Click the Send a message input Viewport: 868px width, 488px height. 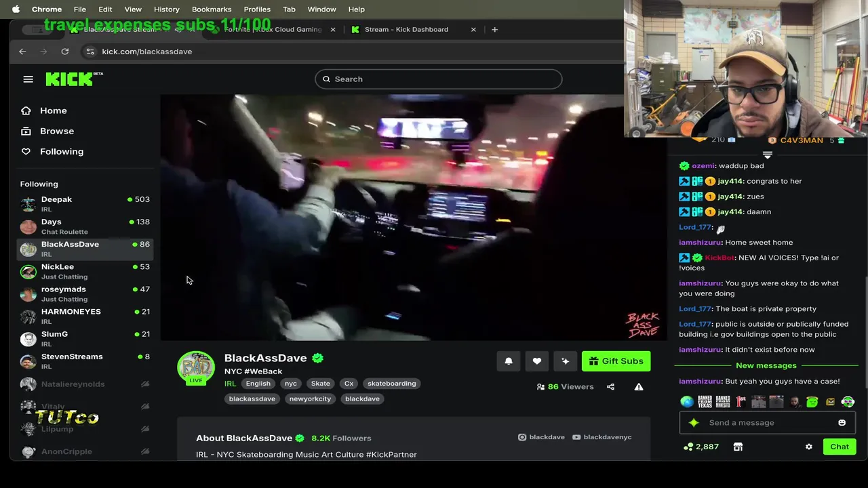click(x=767, y=422)
